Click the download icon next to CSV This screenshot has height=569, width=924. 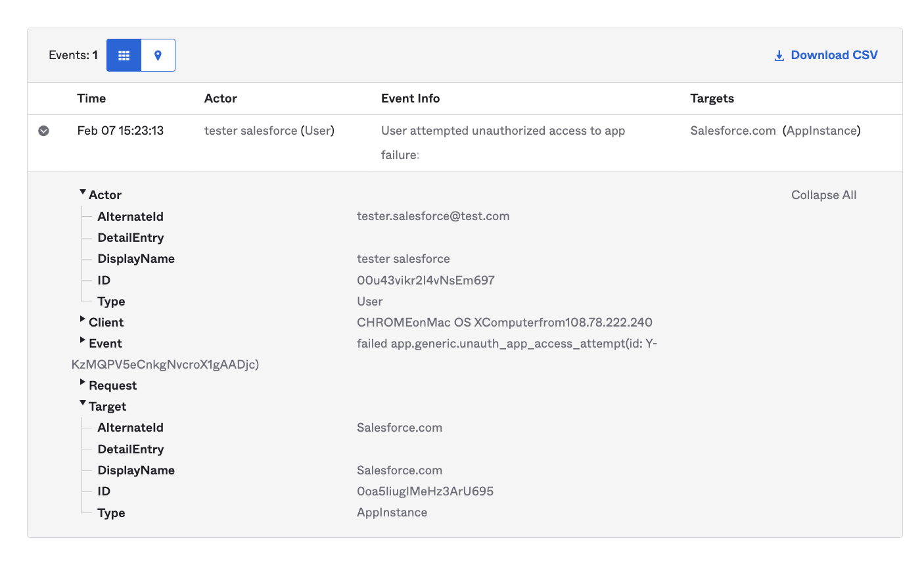779,55
